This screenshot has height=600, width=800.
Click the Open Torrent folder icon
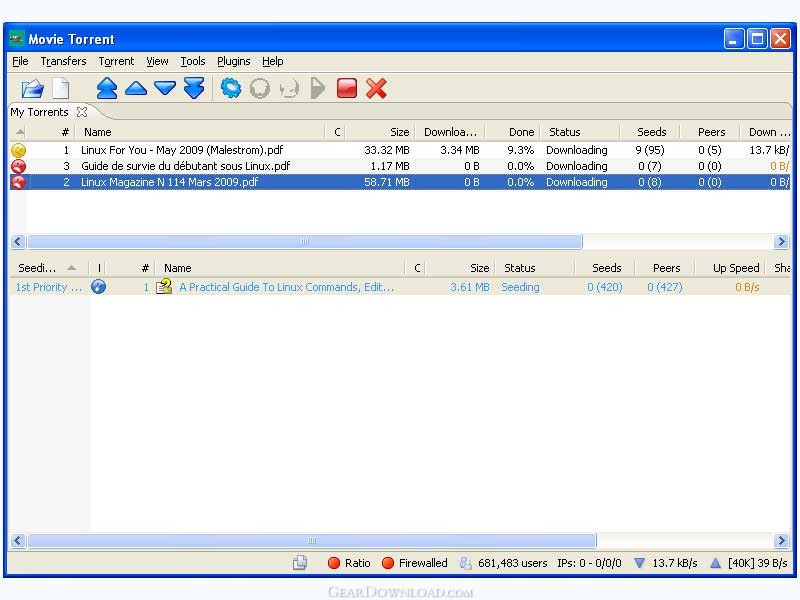click(32, 89)
